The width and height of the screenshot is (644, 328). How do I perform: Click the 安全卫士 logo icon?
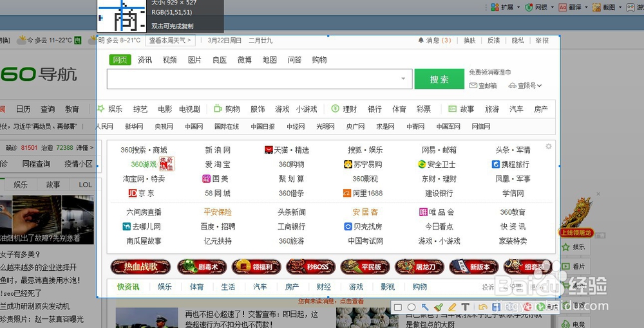tap(422, 165)
